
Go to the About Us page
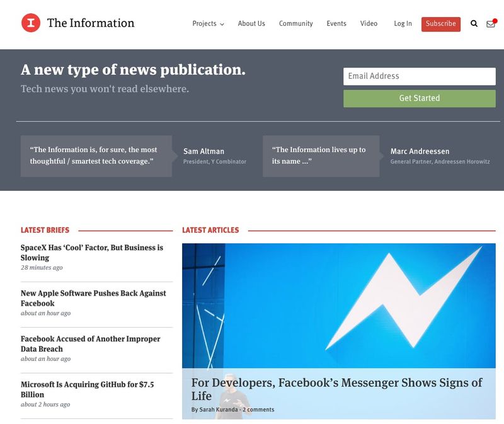(251, 24)
